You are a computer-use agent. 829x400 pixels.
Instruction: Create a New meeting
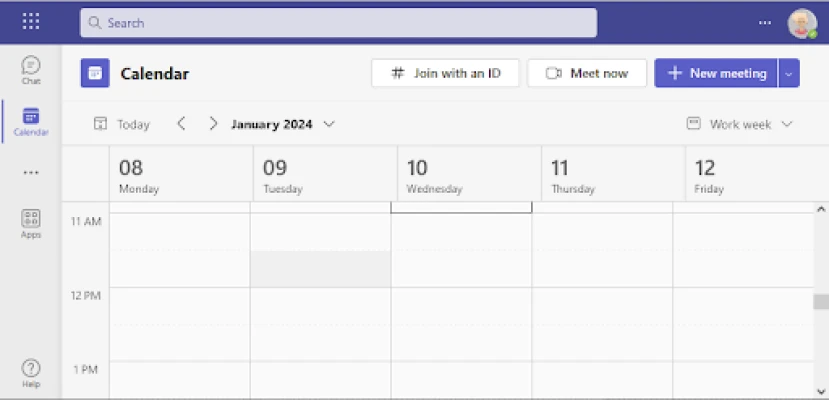[715, 73]
